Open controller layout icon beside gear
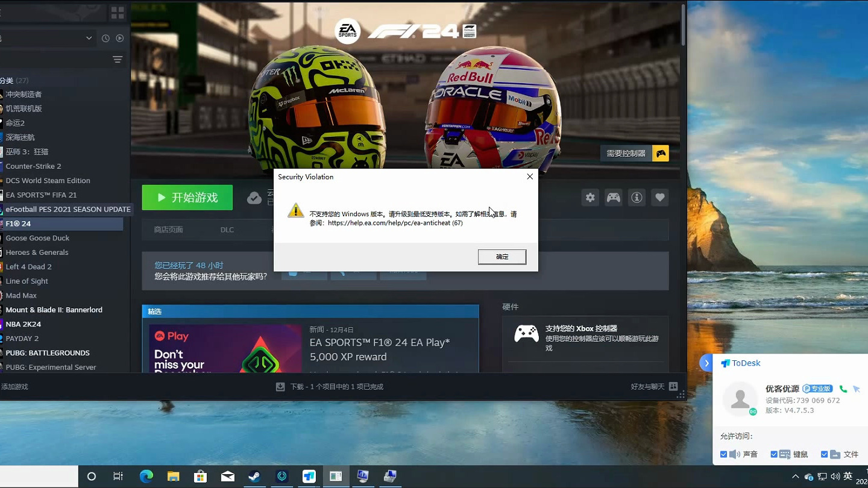 (614, 198)
